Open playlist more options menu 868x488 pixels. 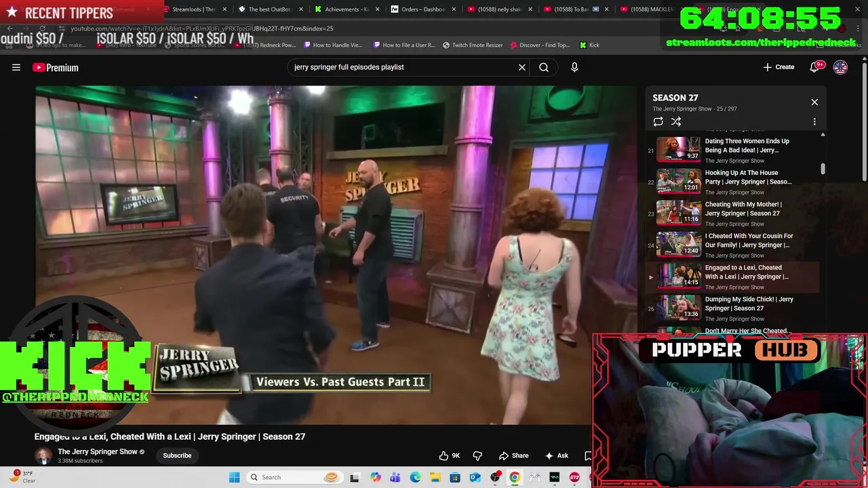(814, 121)
